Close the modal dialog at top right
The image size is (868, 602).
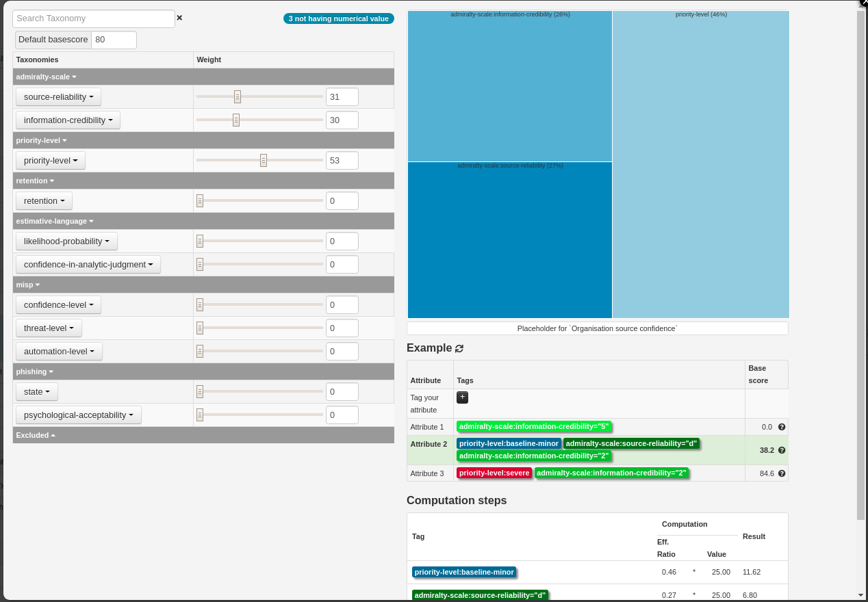coord(864,3)
